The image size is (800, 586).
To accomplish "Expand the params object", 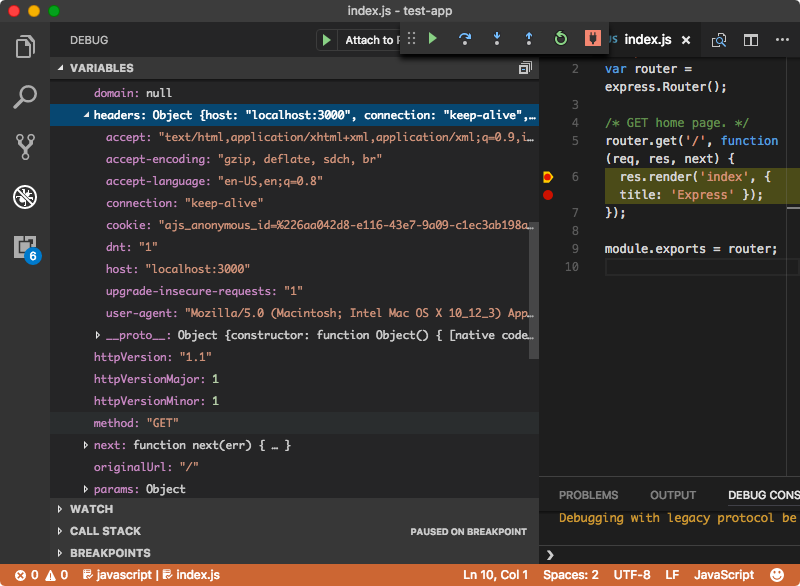I will (x=85, y=489).
